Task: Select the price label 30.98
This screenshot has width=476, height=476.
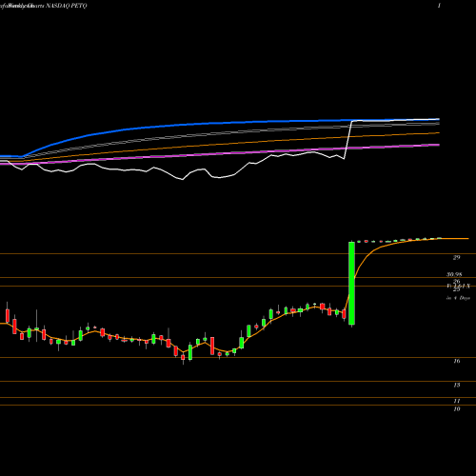Action: click(x=454, y=274)
